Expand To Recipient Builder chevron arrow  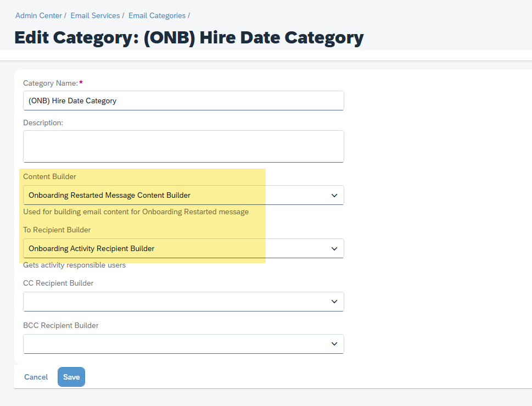tap(334, 248)
